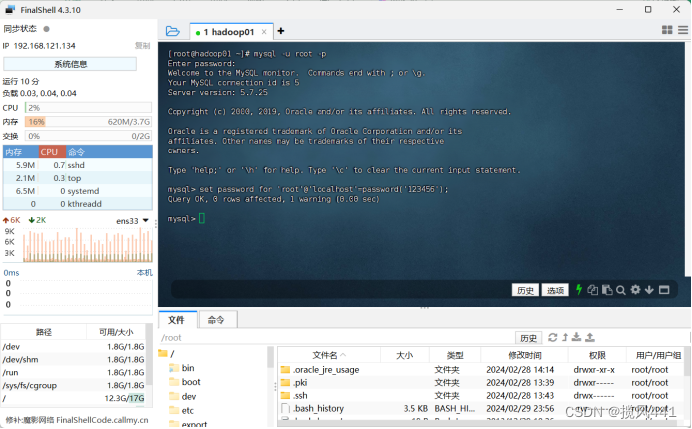Select the bin folder in tree
The width and height of the screenshot is (692, 429).
182,368
